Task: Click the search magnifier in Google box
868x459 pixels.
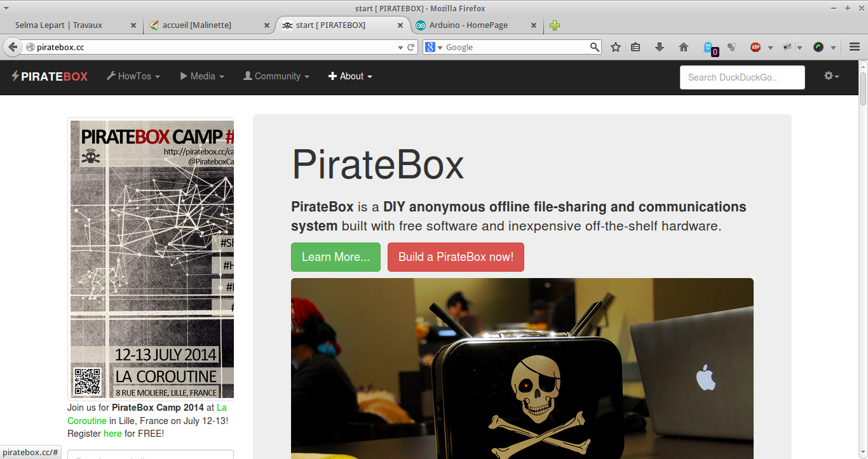Action: coord(595,47)
